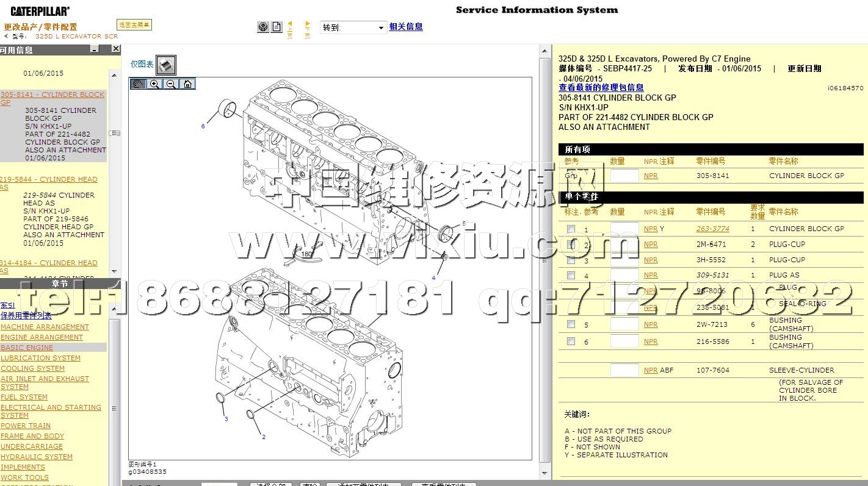Click the document page icon in the top toolbar
The image size is (868, 486).
click(x=277, y=27)
